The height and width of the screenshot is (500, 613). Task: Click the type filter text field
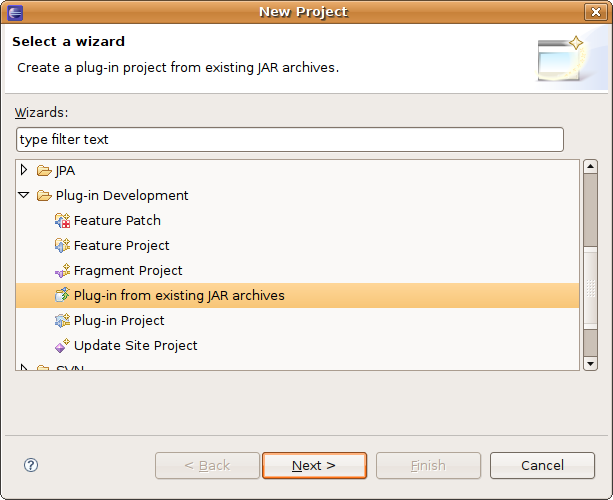pyautogui.click(x=290, y=139)
